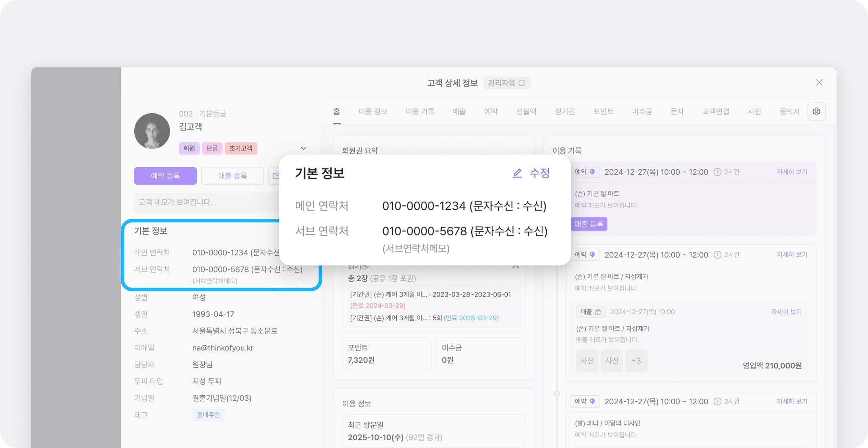Close the 고객 상세 정보 dialog
The width and height of the screenshot is (868, 448).
[819, 82]
